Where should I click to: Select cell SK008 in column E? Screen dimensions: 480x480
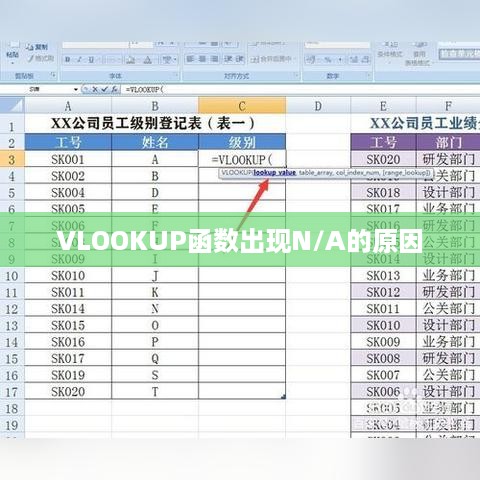tap(383, 358)
